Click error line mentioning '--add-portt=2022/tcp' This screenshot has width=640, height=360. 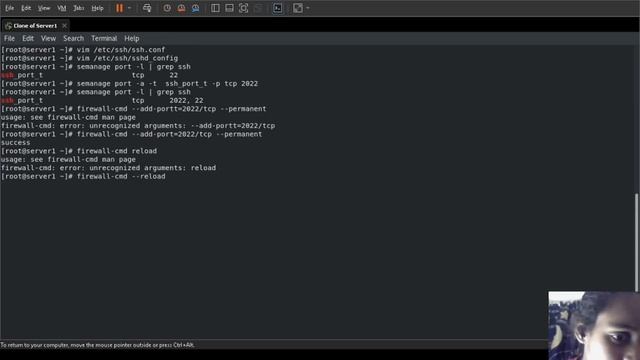coord(138,126)
